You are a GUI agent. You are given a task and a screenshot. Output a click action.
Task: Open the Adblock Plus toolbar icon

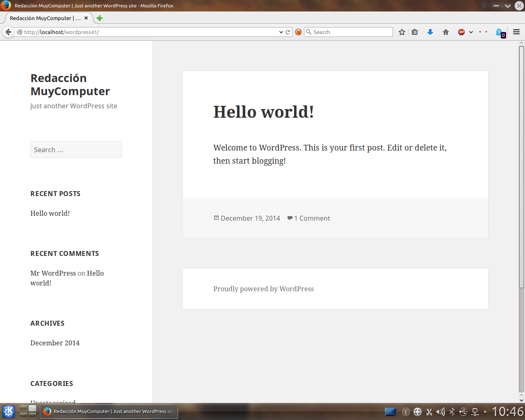coord(461,32)
